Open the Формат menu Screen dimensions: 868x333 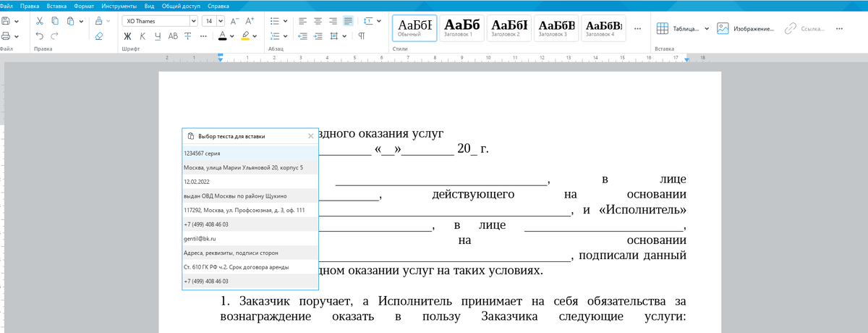(85, 5)
